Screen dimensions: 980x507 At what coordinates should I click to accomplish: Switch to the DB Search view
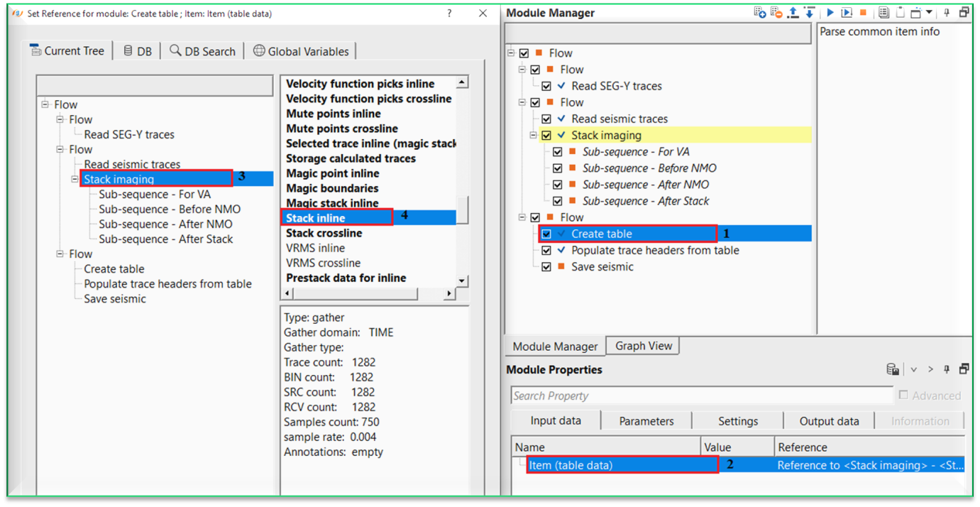coord(202,50)
